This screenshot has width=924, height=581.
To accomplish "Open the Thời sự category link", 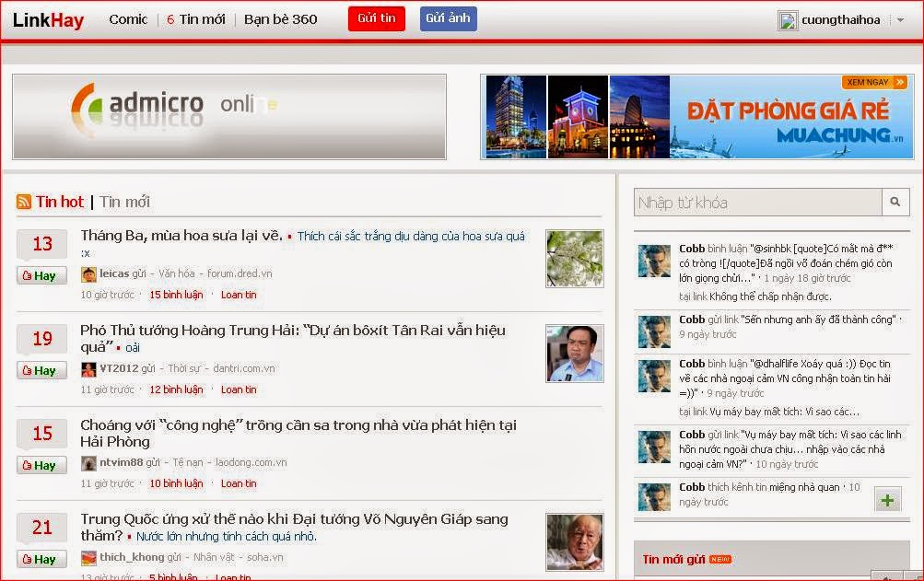I will [x=184, y=368].
